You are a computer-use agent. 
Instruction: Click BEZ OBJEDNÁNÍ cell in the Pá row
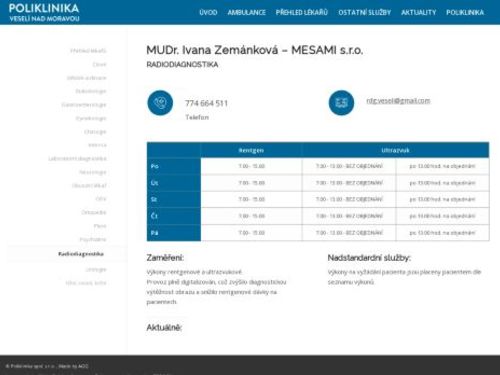(349, 233)
